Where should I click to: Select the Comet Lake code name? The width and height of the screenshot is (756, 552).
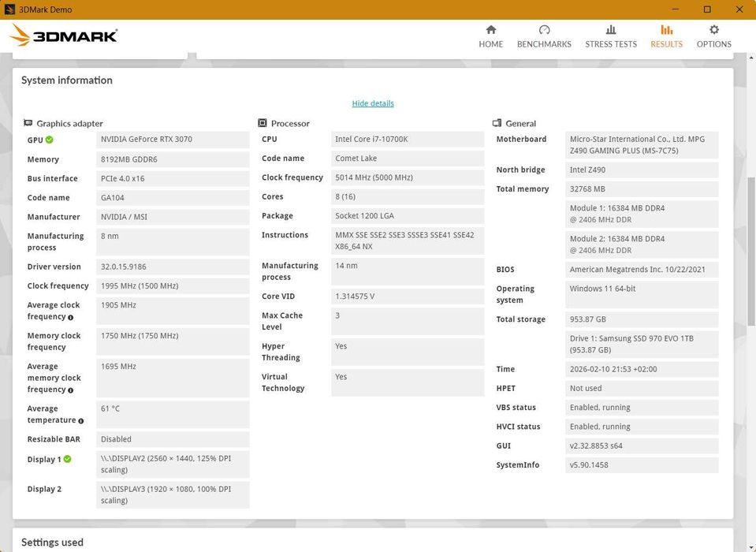pyautogui.click(x=408, y=159)
